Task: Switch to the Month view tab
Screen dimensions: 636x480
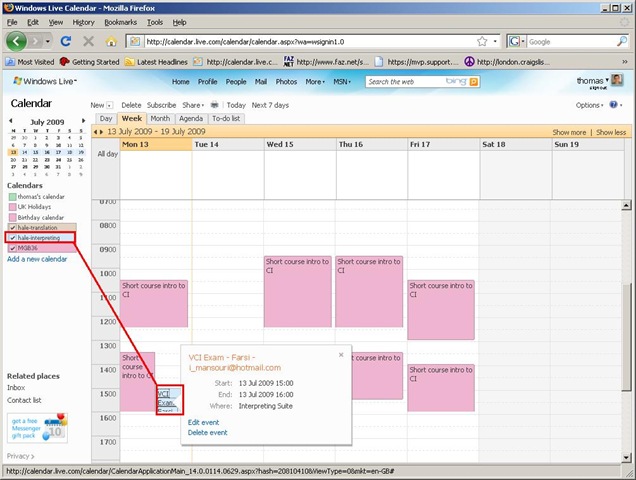Action: 159,118
